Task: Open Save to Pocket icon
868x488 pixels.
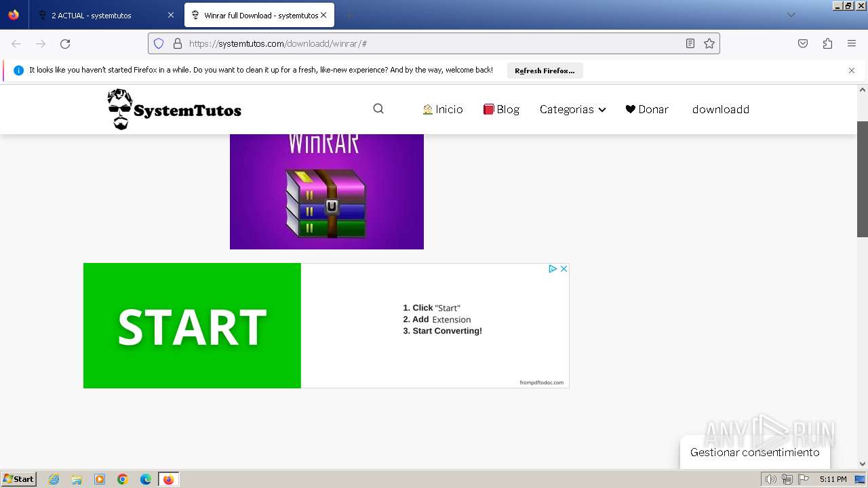Action: tap(803, 43)
